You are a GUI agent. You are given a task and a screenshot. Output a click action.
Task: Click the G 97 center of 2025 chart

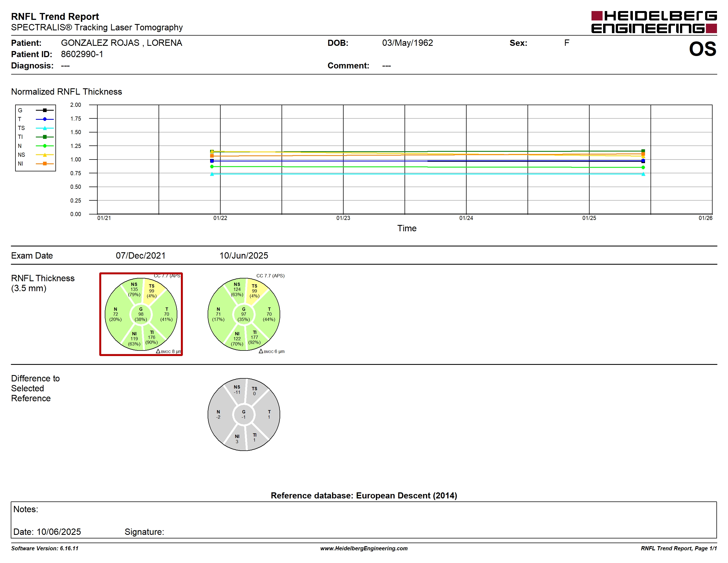tap(244, 314)
